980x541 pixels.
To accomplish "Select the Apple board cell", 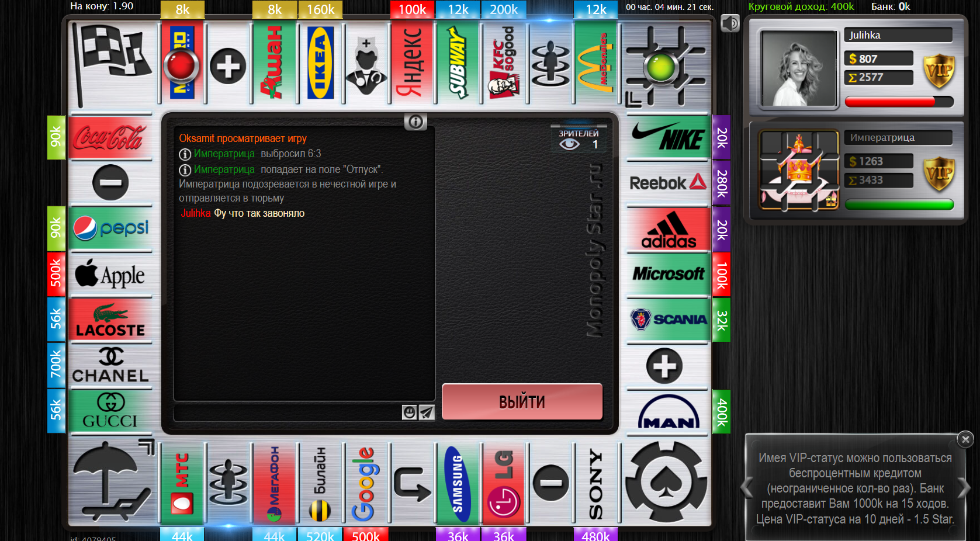I will 110,274.
